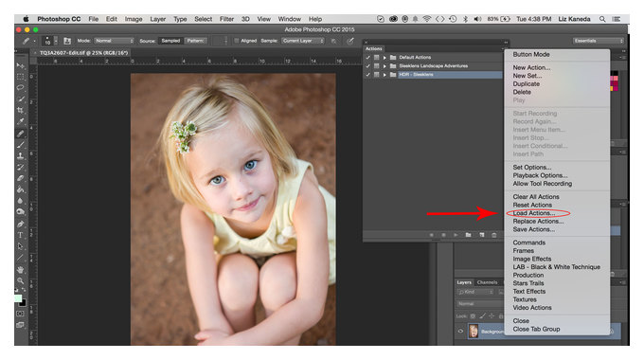Select the Path Selection tool
This screenshot has height=360, width=644.
[20, 246]
